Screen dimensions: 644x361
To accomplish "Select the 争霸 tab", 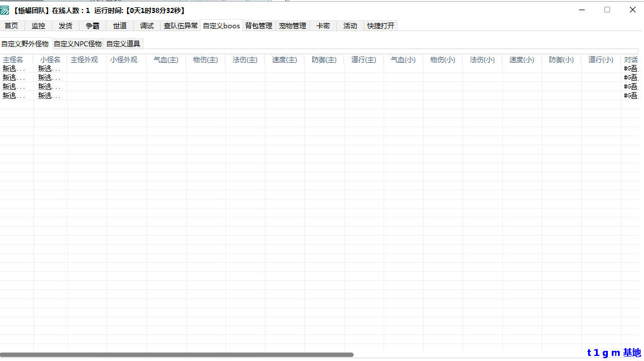I will tap(93, 25).
